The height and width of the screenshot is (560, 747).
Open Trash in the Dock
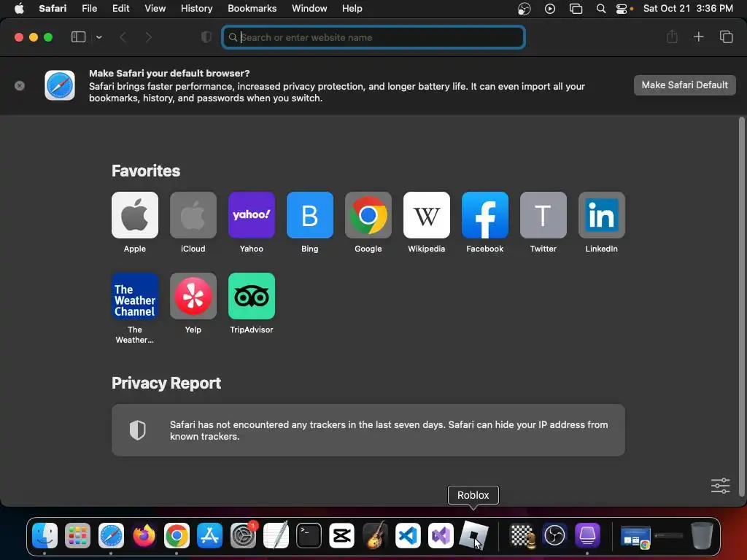pos(702,535)
